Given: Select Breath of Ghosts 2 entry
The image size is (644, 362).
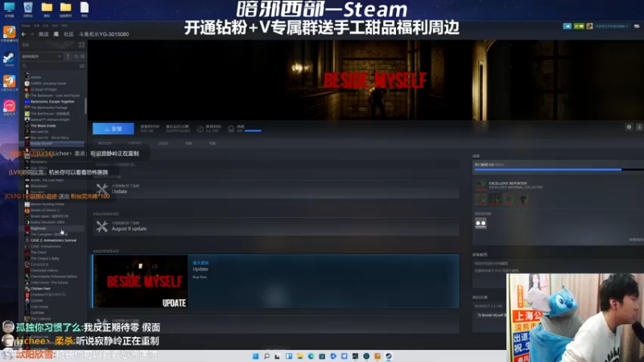Looking at the screenshot, I should tap(44, 210).
